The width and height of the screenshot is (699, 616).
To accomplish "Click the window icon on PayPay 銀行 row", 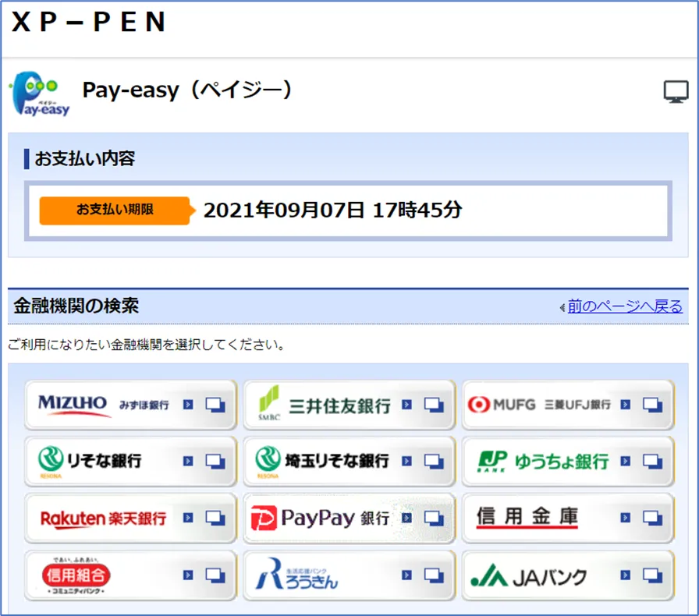I will coord(434,518).
